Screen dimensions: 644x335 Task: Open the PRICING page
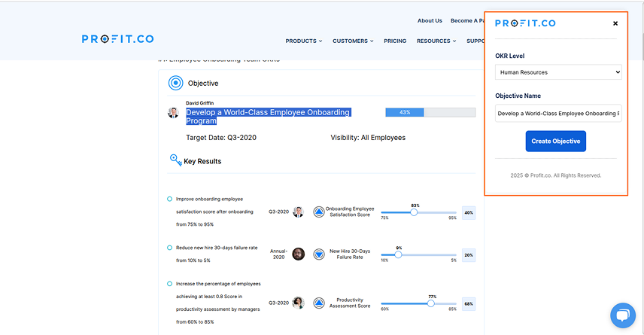coord(395,41)
